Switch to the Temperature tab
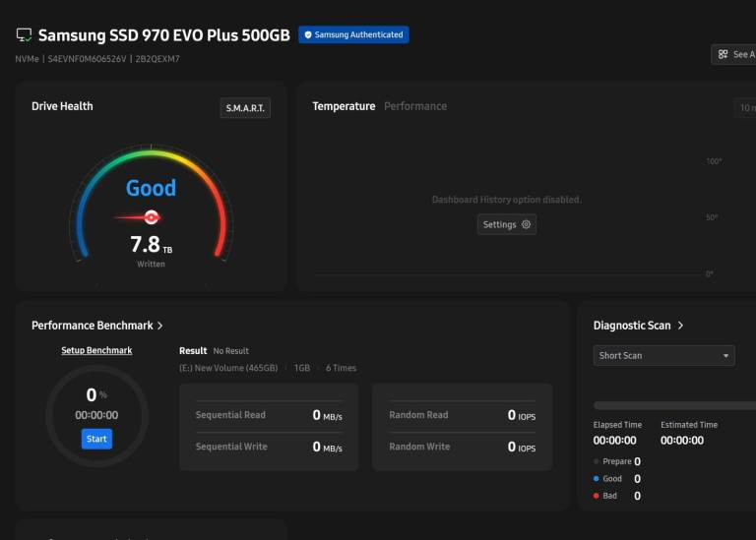The height and width of the screenshot is (540, 756). [x=344, y=106]
